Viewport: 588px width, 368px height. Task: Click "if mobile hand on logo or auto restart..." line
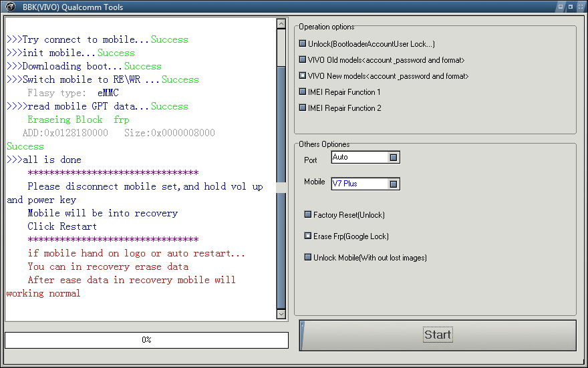136,253
